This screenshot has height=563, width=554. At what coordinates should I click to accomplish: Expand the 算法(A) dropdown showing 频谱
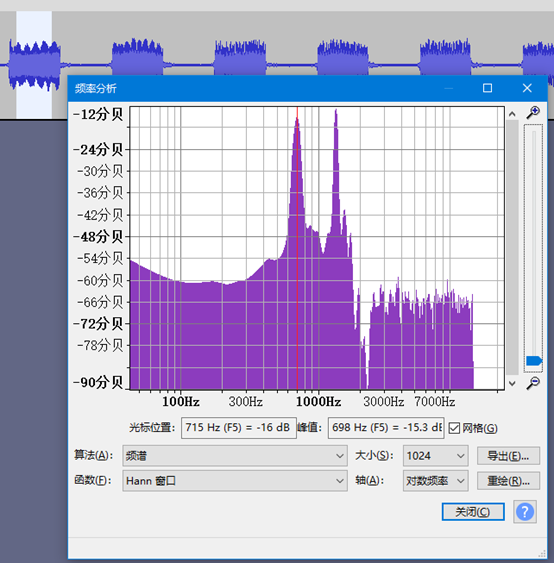tap(235, 456)
